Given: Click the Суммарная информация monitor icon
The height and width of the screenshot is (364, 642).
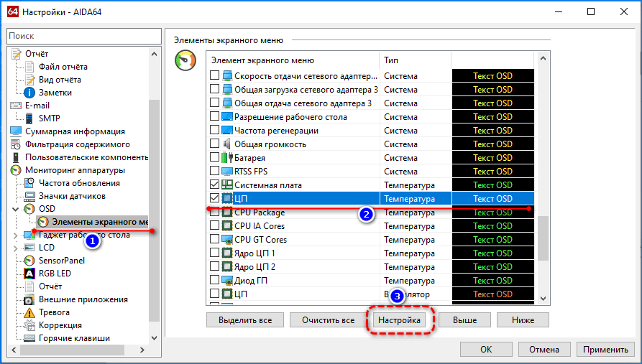Looking at the screenshot, I should (x=16, y=131).
